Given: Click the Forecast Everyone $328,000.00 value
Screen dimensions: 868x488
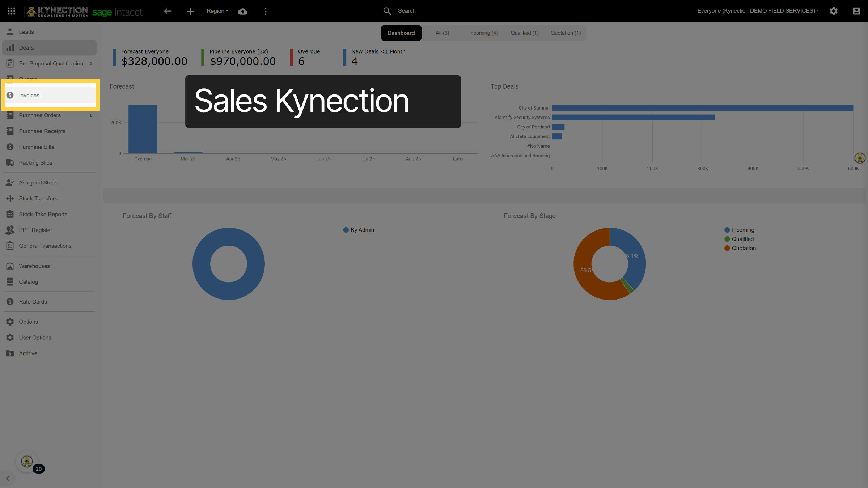Looking at the screenshot, I should 154,61.
